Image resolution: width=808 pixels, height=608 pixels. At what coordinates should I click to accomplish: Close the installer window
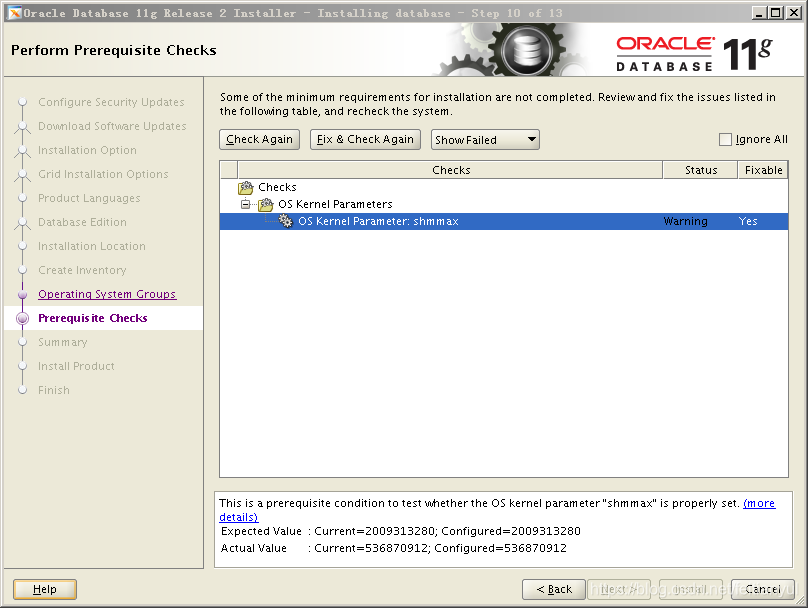pos(794,13)
